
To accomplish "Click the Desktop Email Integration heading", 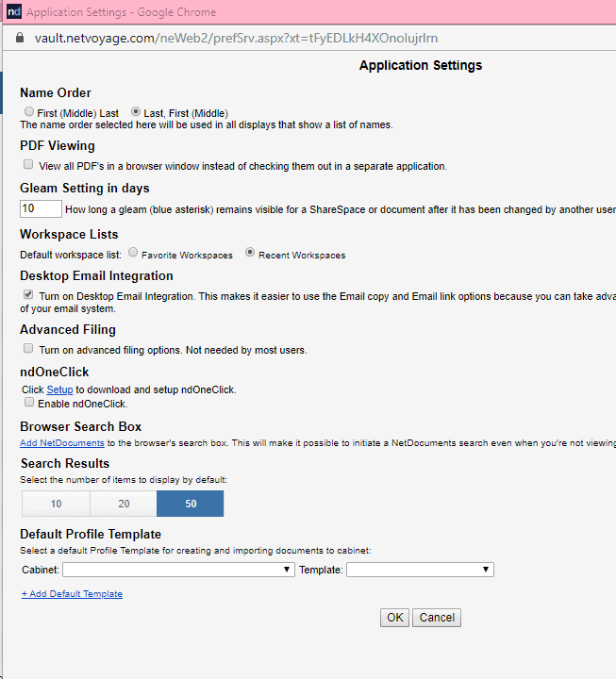I will (x=96, y=275).
